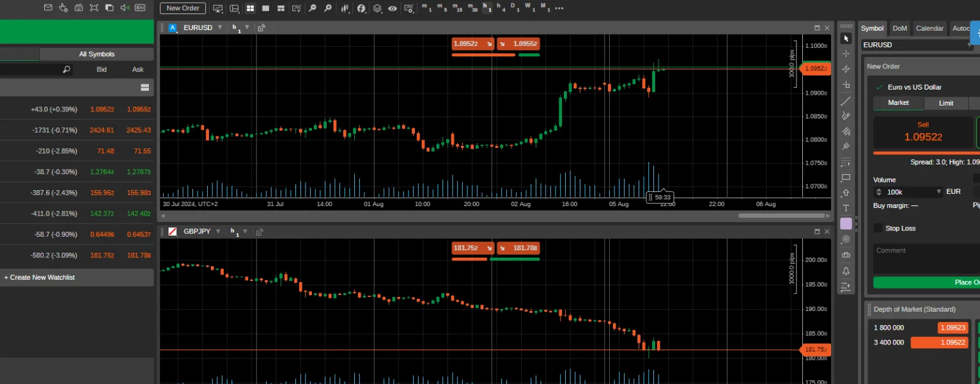This screenshot has width=980, height=384.
Task: Click the camera snapshot icon in chart toolbar
Action: point(846,255)
